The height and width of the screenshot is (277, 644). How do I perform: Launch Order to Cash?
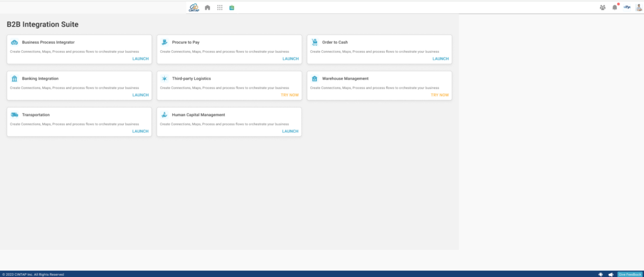pos(441,58)
